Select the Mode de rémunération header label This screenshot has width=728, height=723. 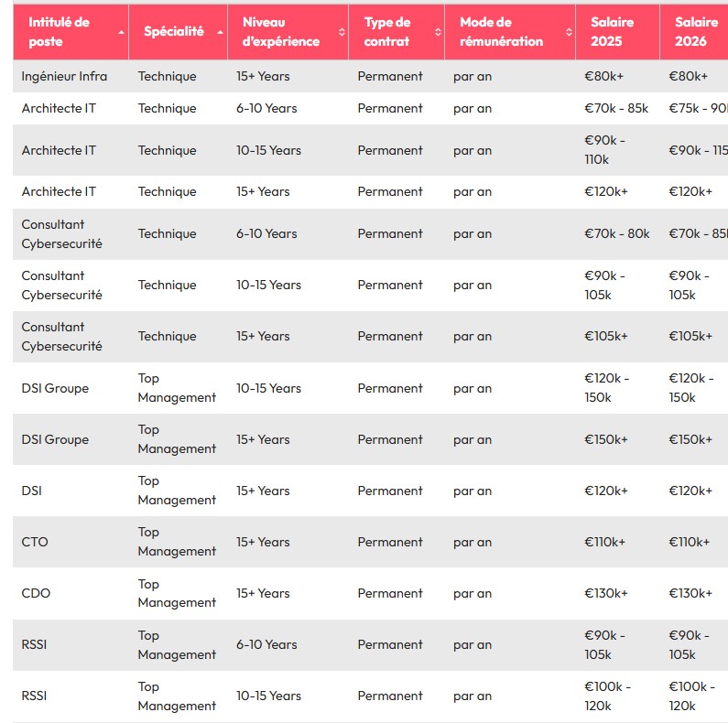500,32
